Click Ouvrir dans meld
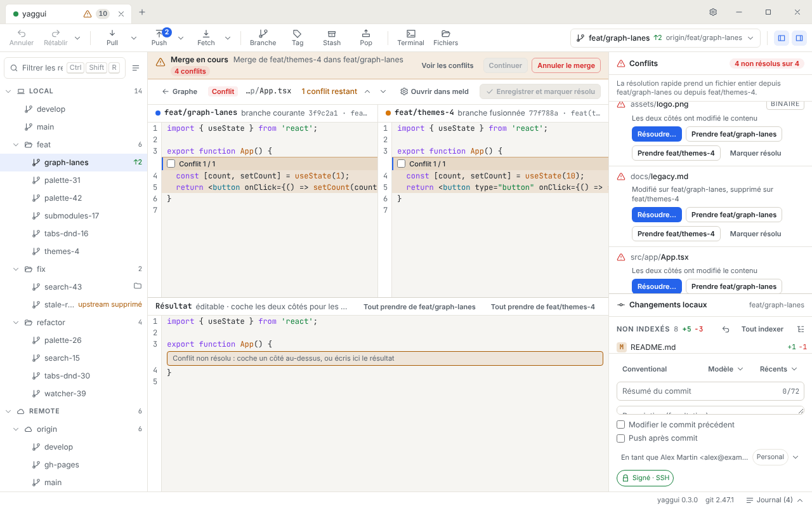 435,91
